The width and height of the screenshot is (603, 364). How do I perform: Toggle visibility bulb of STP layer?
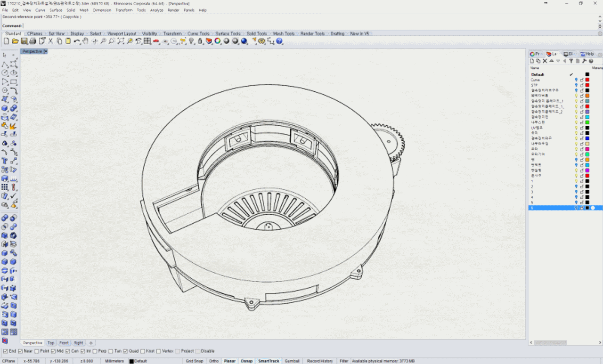576,85
